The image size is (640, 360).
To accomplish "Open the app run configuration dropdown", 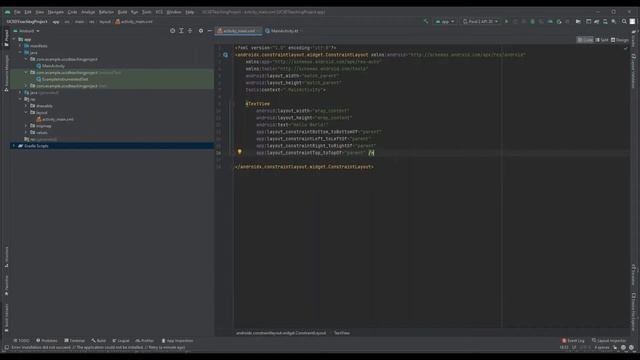I will tap(445, 21).
